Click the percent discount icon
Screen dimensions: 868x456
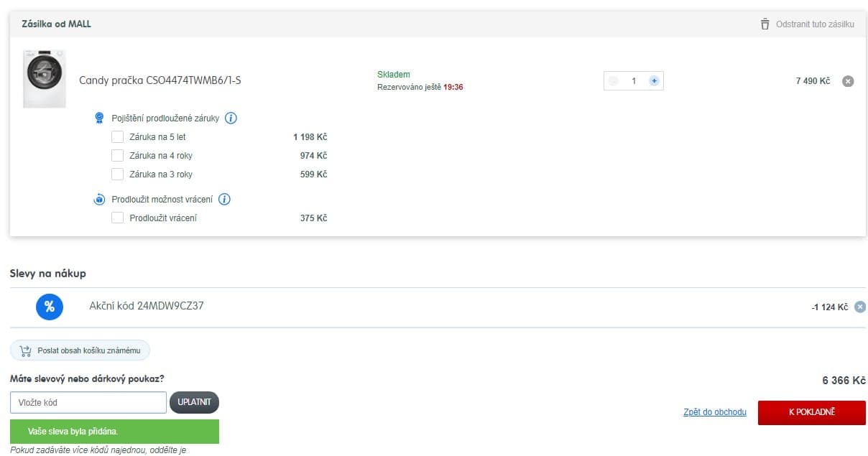click(x=50, y=307)
